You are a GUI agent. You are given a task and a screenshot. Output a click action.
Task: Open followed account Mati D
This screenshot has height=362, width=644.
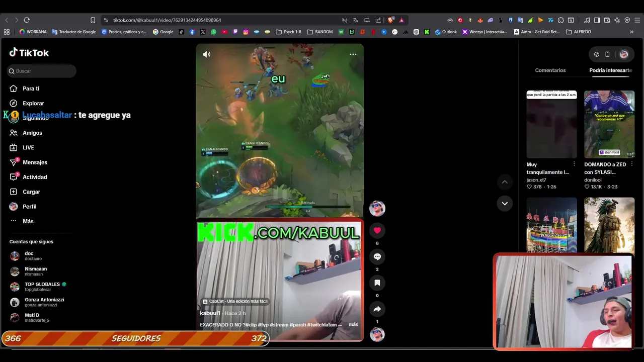29,317
